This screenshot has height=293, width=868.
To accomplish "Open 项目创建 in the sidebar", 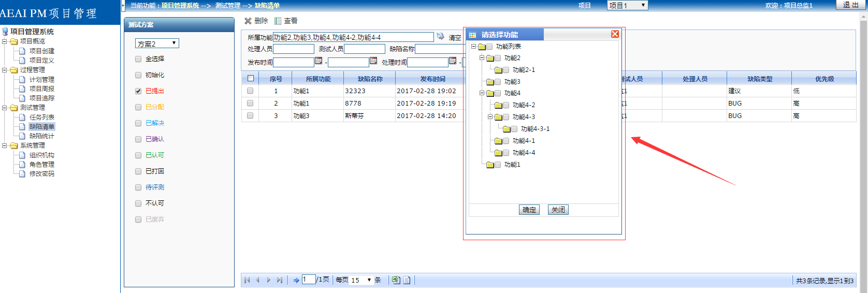I will (x=42, y=51).
